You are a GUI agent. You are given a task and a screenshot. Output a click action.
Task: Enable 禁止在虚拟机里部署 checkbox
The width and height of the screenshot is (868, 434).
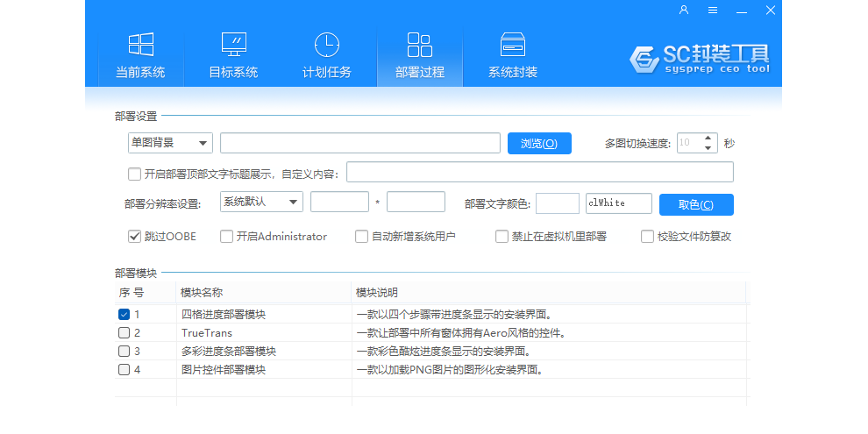(x=502, y=236)
